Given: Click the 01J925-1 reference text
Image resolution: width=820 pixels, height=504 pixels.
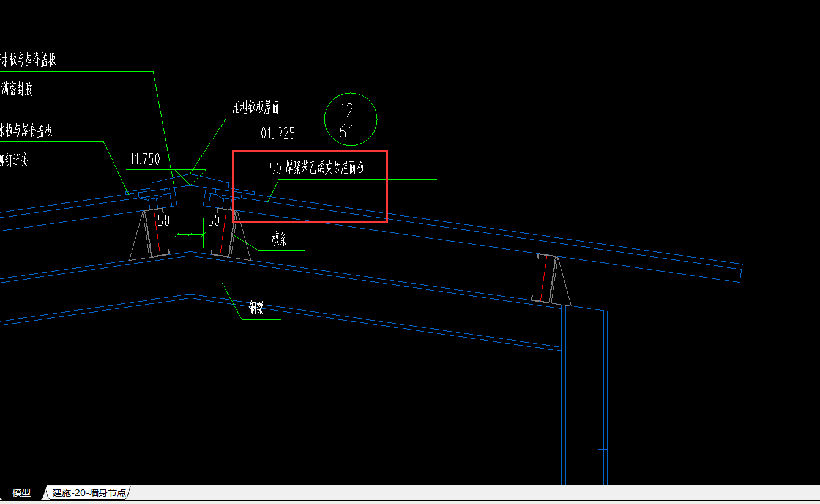Looking at the screenshot, I should click(284, 133).
